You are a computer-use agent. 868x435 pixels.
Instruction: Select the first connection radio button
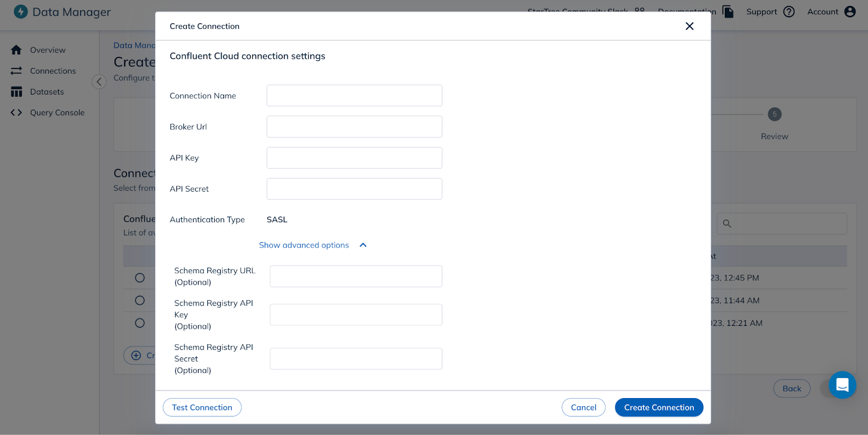(x=140, y=278)
